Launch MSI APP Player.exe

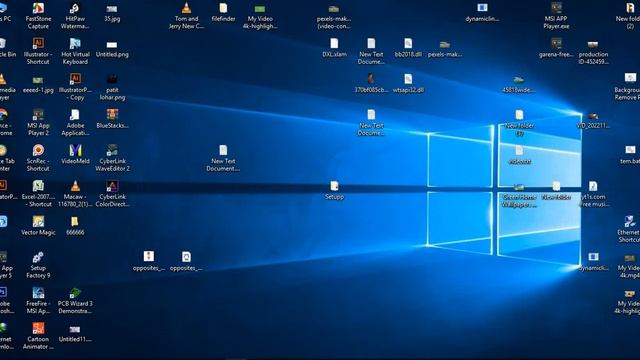pos(556,16)
